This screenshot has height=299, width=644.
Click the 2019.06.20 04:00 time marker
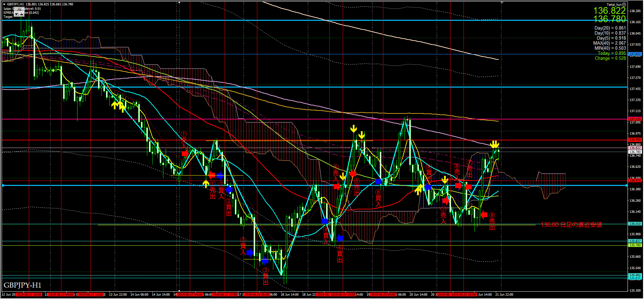[383, 295]
